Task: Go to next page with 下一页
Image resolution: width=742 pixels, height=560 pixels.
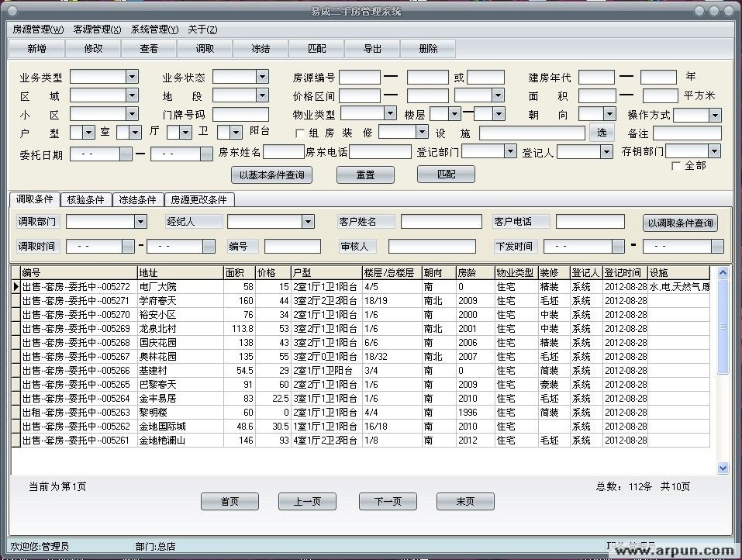Action: pos(388,502)
